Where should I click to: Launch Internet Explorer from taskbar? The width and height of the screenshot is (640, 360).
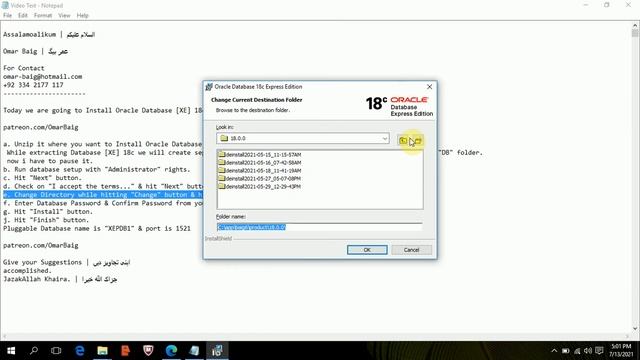coord(80,351)
